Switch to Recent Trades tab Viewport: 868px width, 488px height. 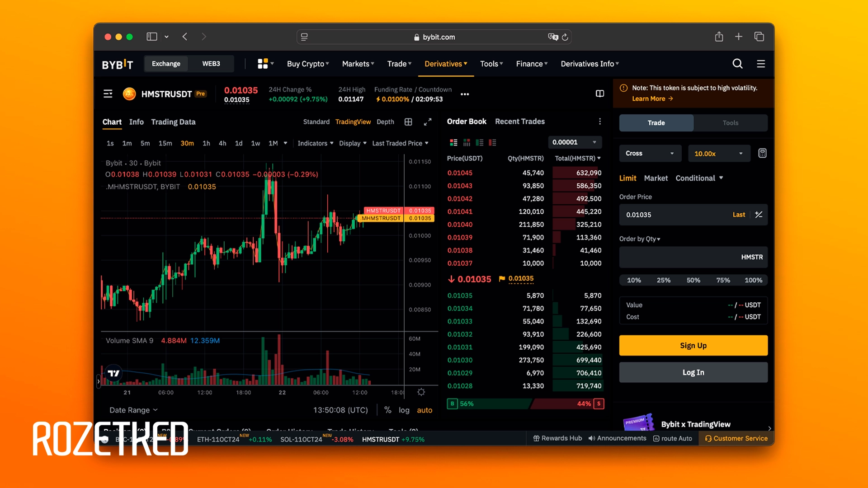519,122
